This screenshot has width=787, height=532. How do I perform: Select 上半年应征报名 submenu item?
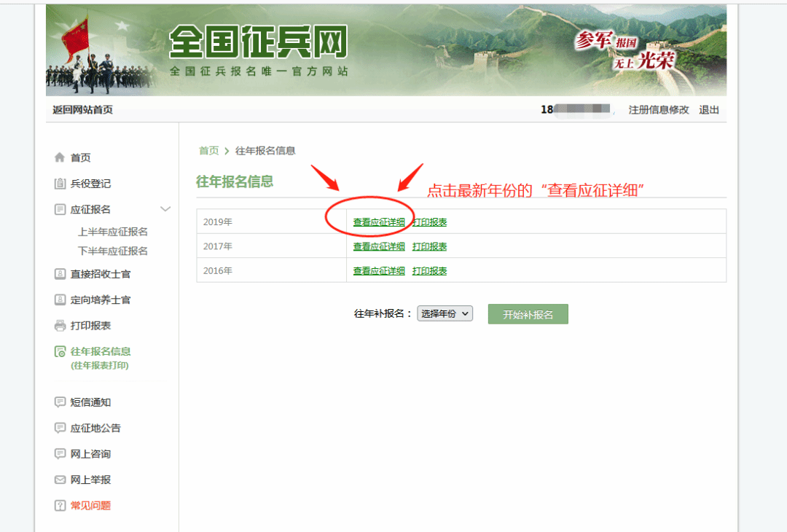click(113, 232)
